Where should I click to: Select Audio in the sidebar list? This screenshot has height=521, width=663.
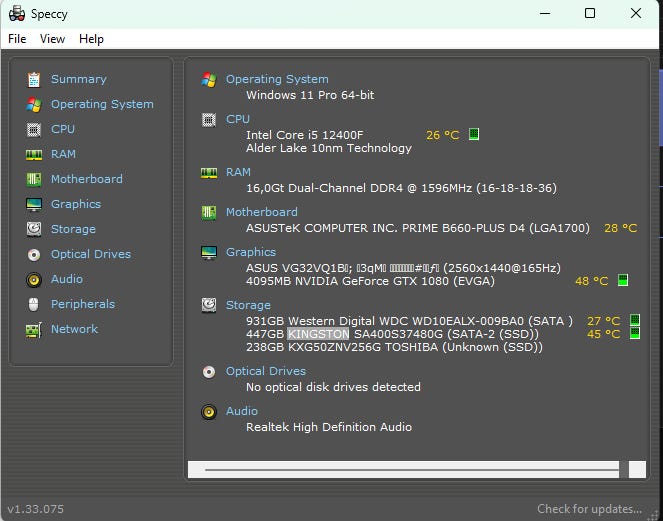tap(67, 279)
